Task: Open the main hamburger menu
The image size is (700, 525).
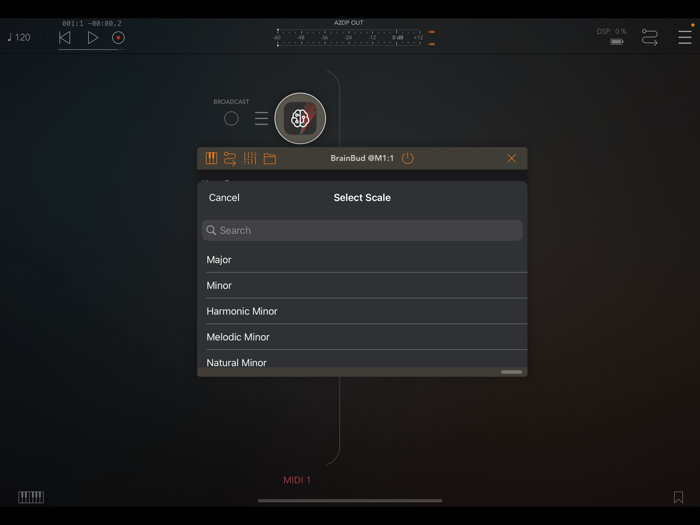Action: 684,38
